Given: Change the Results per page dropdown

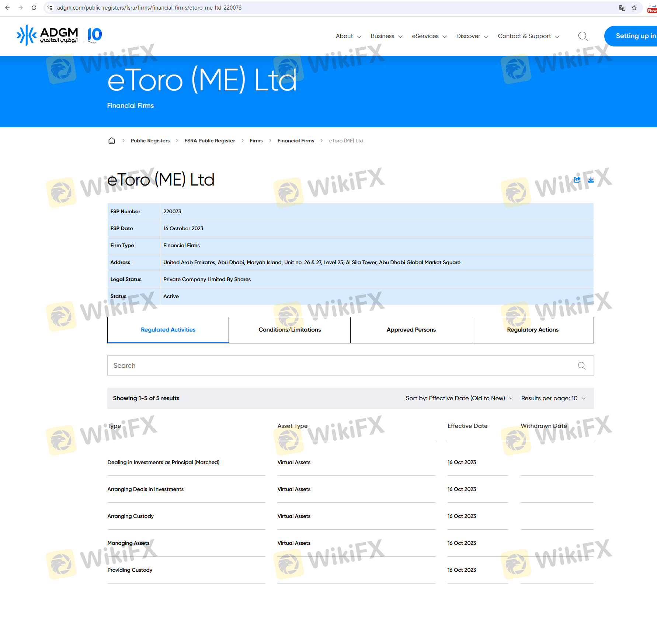Looking at the screenshot, I should 553,398.
